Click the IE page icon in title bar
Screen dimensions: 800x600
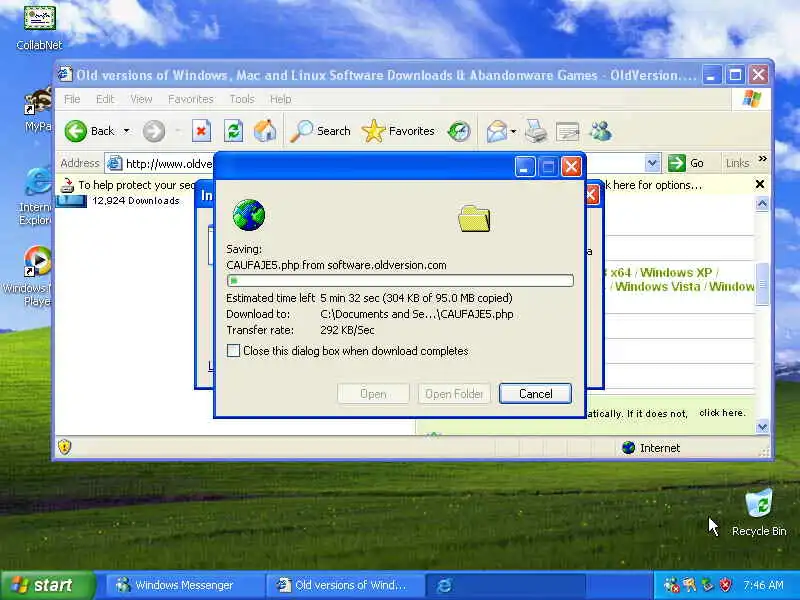(x=64, y=74)
